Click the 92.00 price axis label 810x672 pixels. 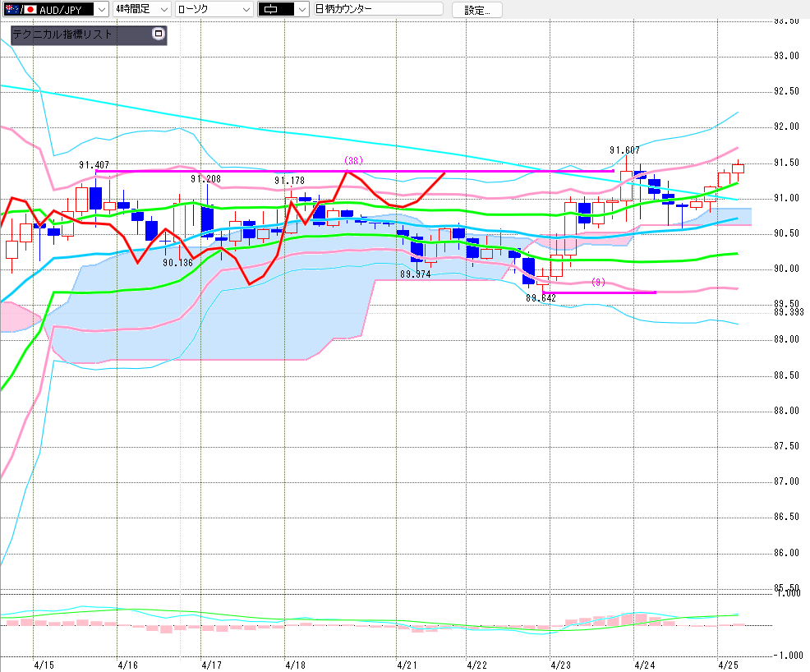tap(786, 127)
